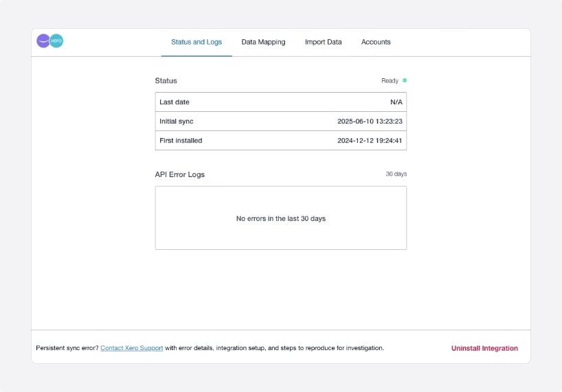Click the 30 days range label
562x392 pixels.
pos(396,174)
